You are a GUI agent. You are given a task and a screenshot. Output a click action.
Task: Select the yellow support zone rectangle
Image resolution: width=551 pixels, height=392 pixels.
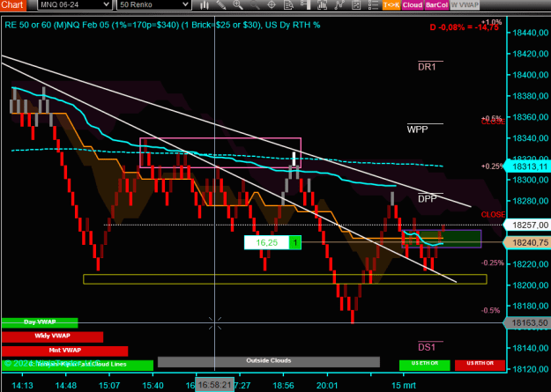coord(285,279)
